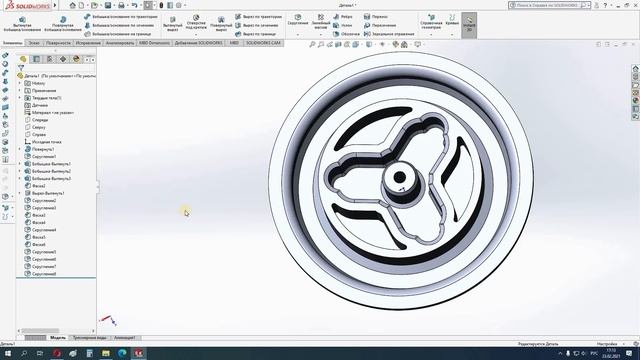This screenshot has height=360, width=640.
Task: Switch to the Модель bottom tab
Action: [x=58, y=338]
